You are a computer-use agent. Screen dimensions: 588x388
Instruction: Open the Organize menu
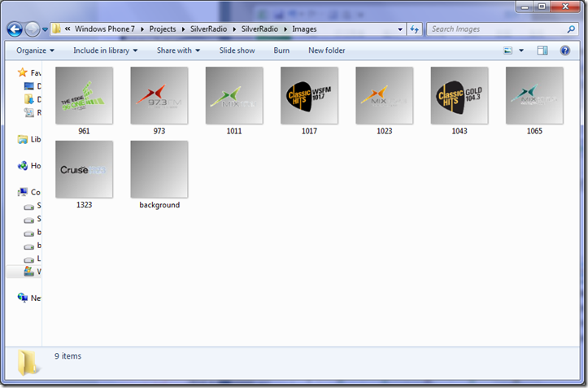point(35,50)
